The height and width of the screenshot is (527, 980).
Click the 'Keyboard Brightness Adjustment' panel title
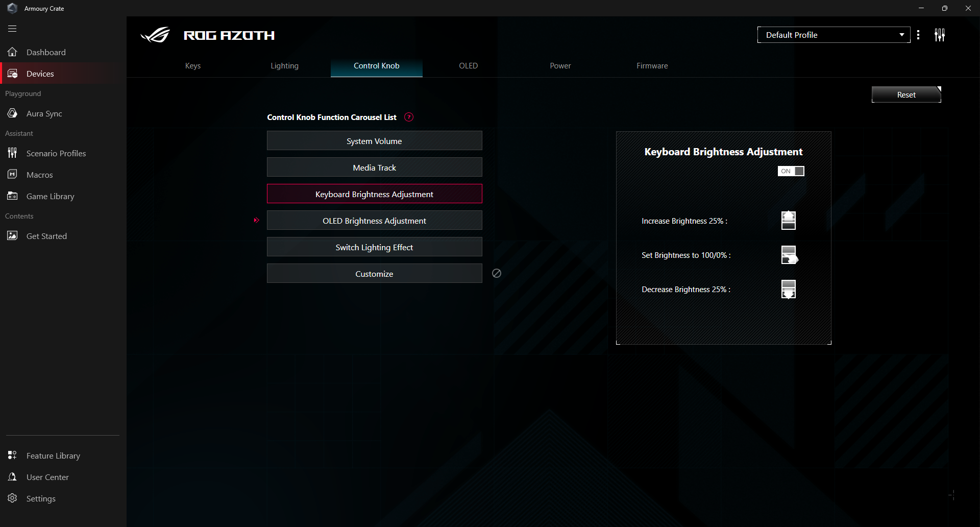pyautogui.click(x=723, y=152)
